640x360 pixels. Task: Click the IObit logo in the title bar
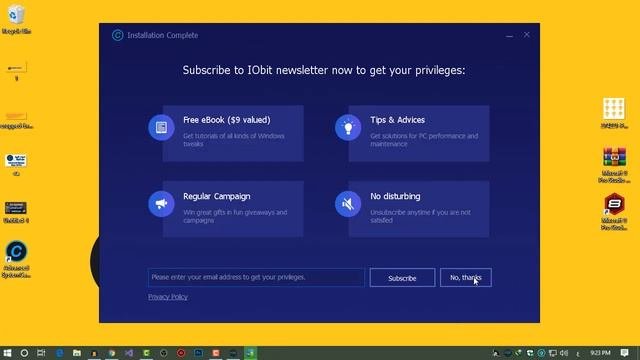[118, 35]
